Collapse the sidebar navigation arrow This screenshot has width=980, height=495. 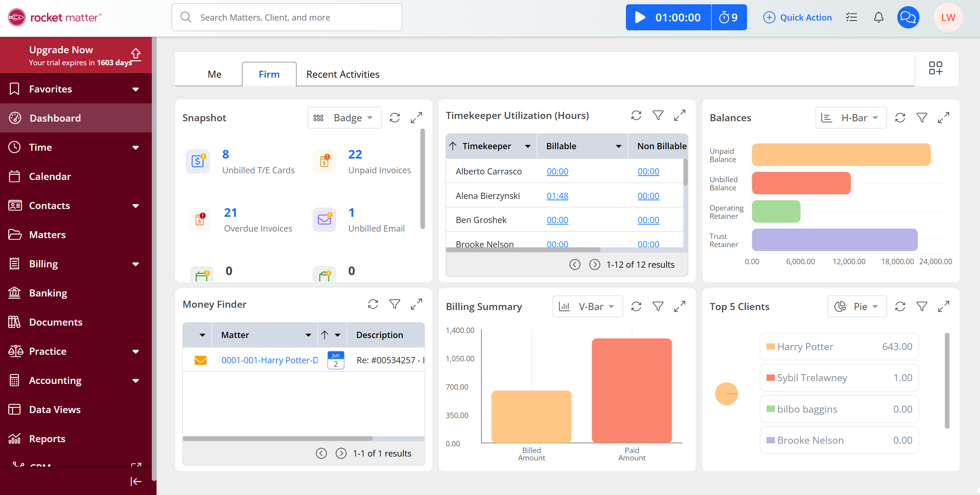pos(136,481)
